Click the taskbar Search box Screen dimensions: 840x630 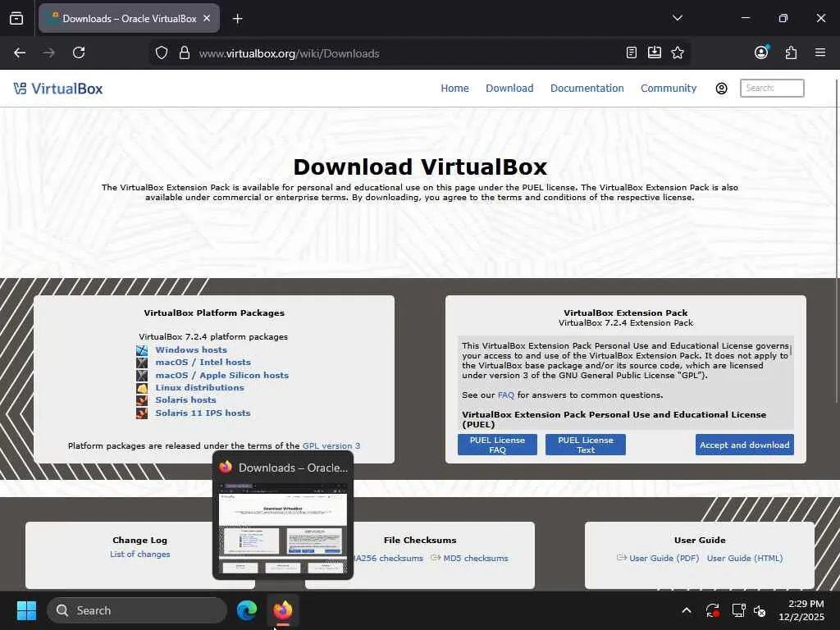point(137,610)
